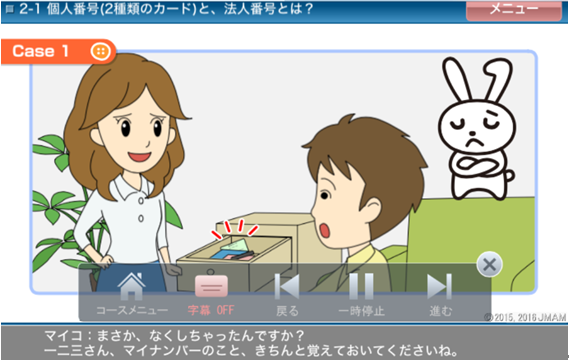This screenshot has height=360, width=569.
Task: Click the small square icon before 2-1
Action: [x=10, y=9]
